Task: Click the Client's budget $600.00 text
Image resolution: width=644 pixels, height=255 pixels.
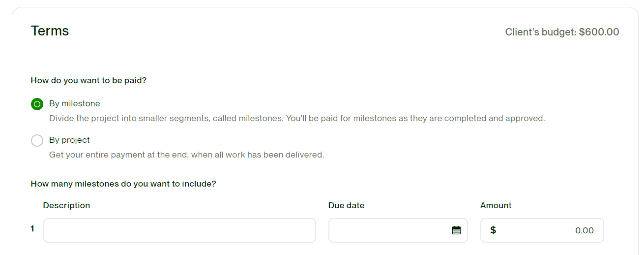Action: point(562,32)
